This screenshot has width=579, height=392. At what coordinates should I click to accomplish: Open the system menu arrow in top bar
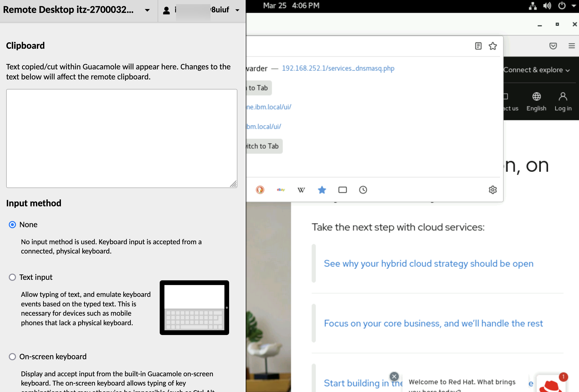pyautogui.click(x=574, y=6)
